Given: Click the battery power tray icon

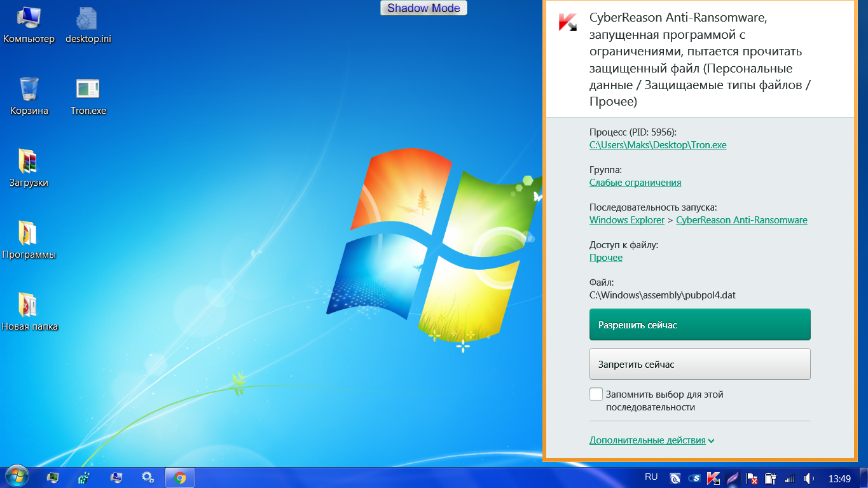Looking at the screenshot, I should (x=770, y=478).
